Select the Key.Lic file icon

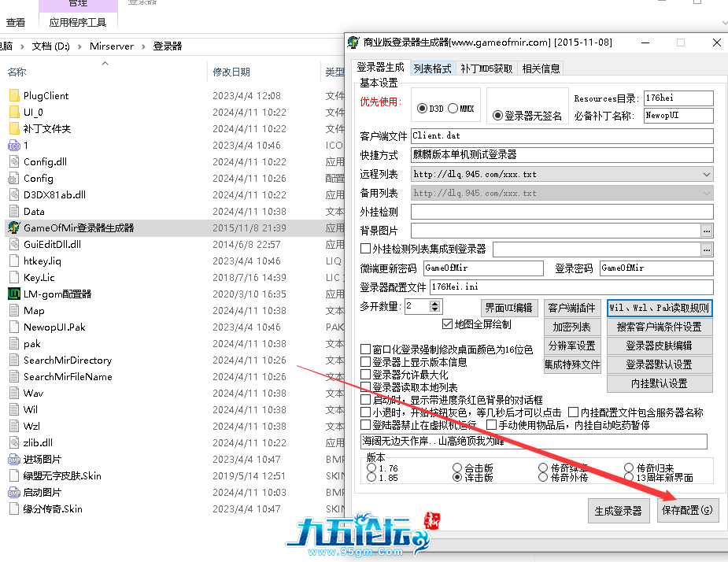14,277
